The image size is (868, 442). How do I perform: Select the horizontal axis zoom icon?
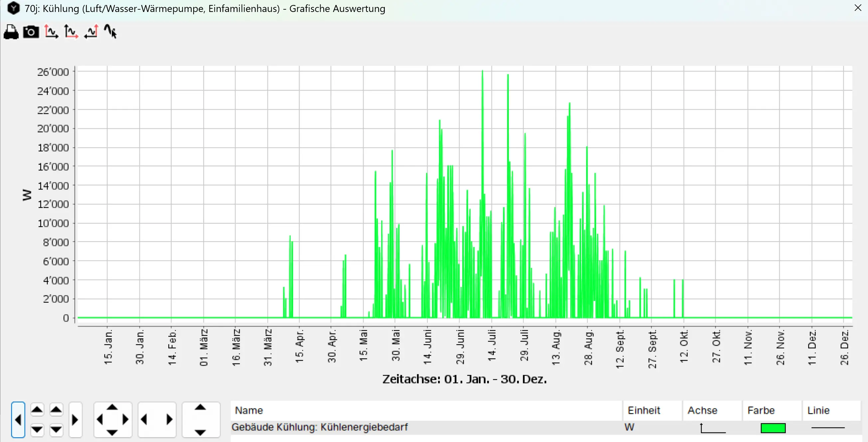pyautogui.click(x=71, y=32)
